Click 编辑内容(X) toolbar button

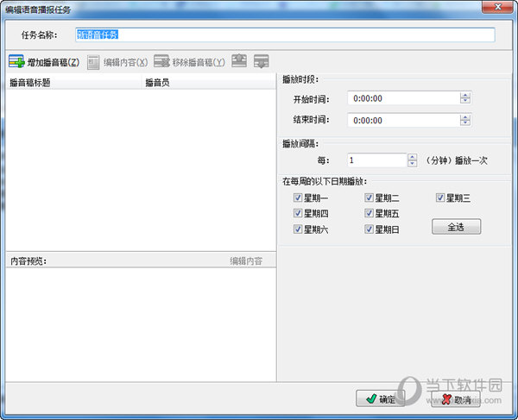tap(117, 62)
